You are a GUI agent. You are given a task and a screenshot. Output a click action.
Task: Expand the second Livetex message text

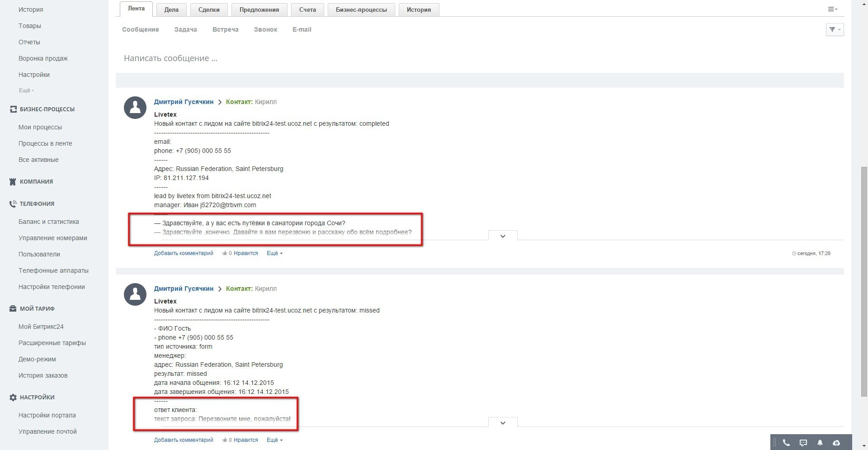pos(502,423)
